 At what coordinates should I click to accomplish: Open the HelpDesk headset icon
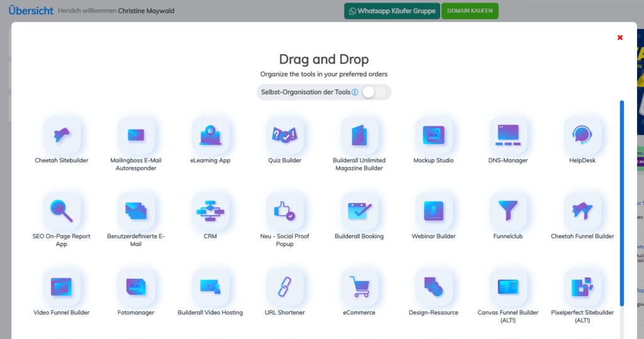pos(582,135)
